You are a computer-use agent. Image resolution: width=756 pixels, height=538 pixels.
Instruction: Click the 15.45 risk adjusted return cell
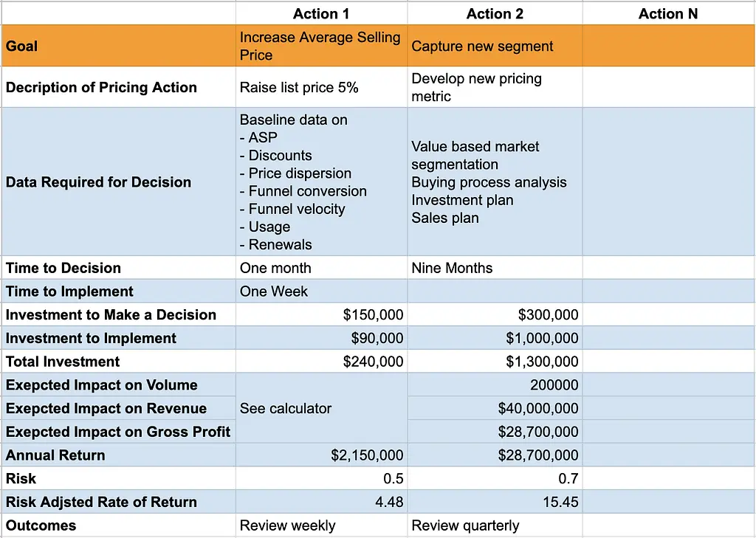tap(495, 502)
